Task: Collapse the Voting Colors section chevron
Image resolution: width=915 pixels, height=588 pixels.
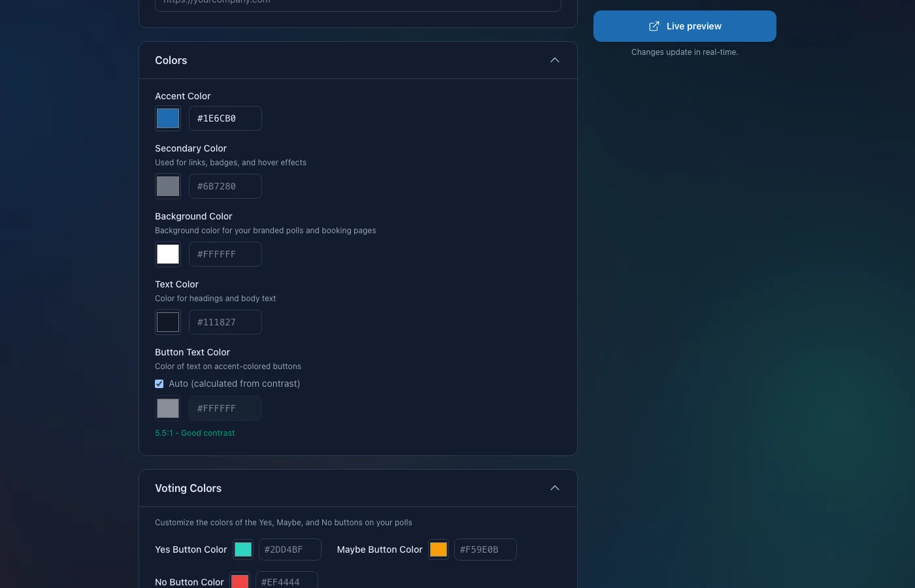Action: 555,488
